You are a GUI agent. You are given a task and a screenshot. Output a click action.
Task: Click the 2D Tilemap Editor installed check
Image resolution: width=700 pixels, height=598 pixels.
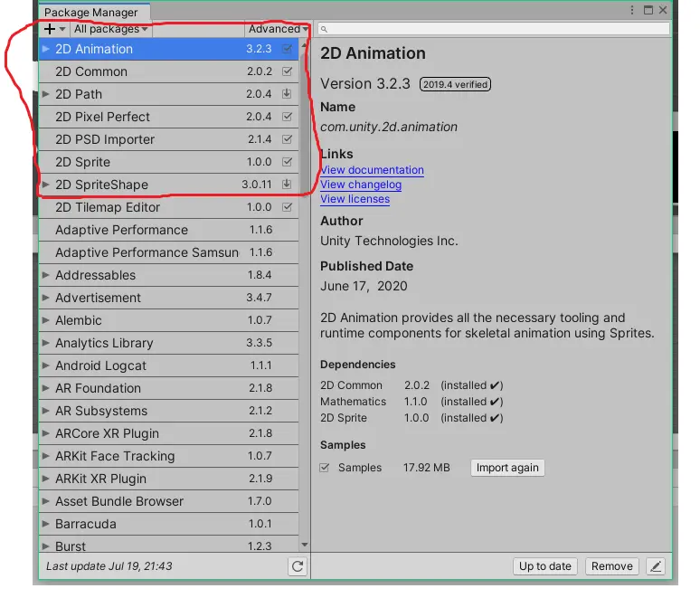(287, 207)
